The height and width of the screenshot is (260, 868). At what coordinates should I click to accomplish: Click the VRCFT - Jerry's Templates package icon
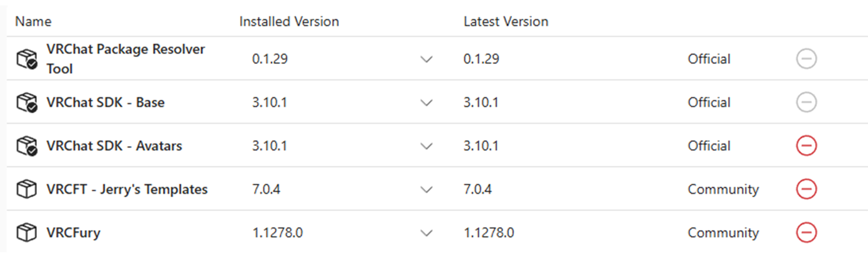tap(26, 189)
